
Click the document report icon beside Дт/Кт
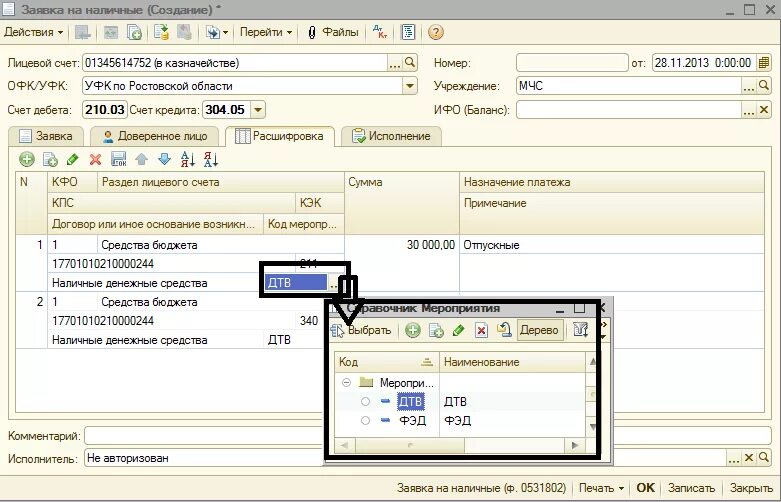pyautogui.click(x=408, y=32)
